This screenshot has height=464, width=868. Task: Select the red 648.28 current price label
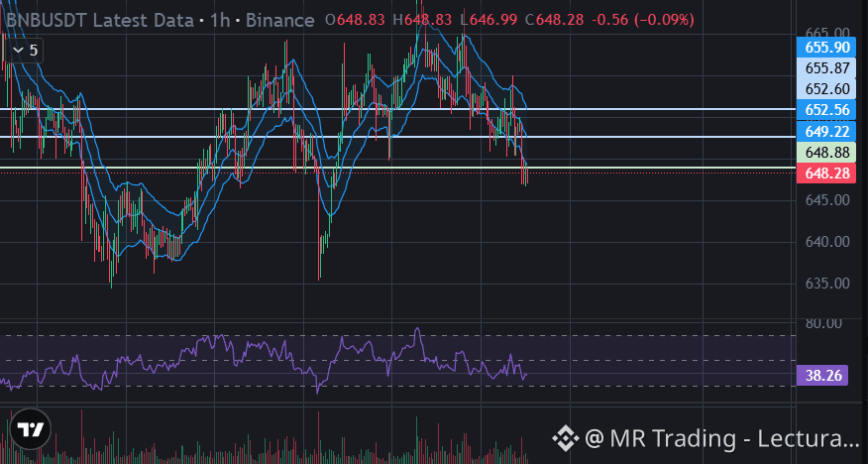(826, 174)
